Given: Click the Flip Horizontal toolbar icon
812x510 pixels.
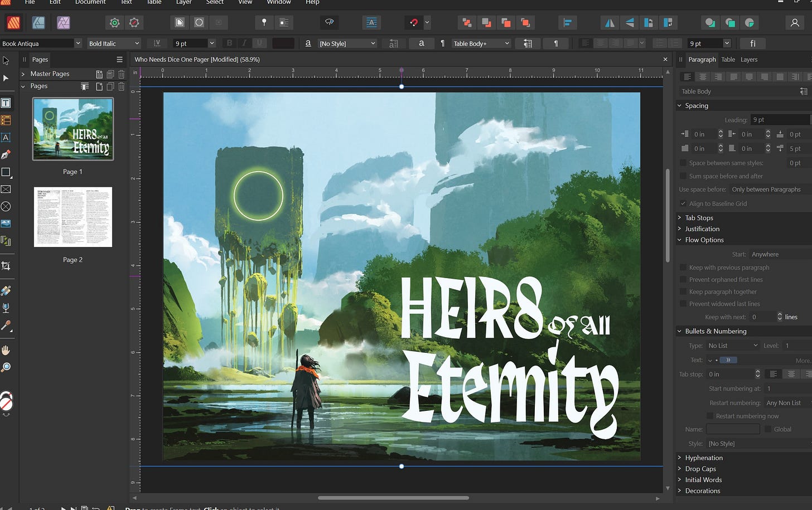Looking at the screenshot, I should point(610,23).
